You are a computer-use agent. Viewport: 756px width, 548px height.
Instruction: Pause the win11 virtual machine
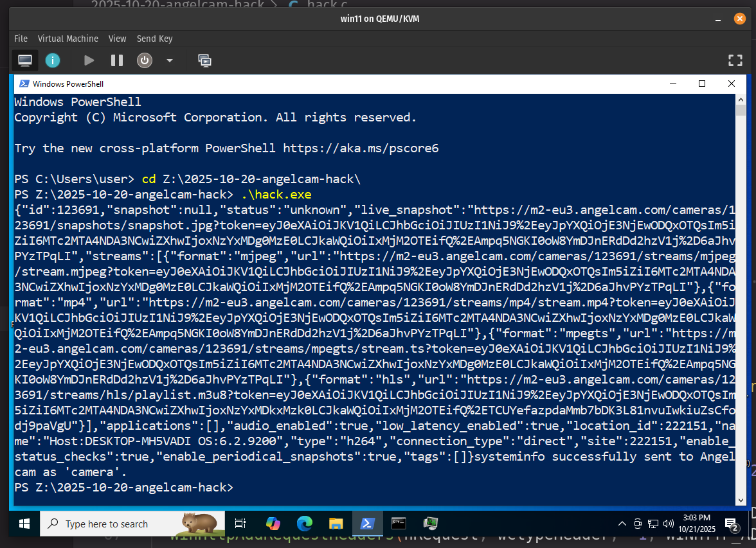point(116,60)
